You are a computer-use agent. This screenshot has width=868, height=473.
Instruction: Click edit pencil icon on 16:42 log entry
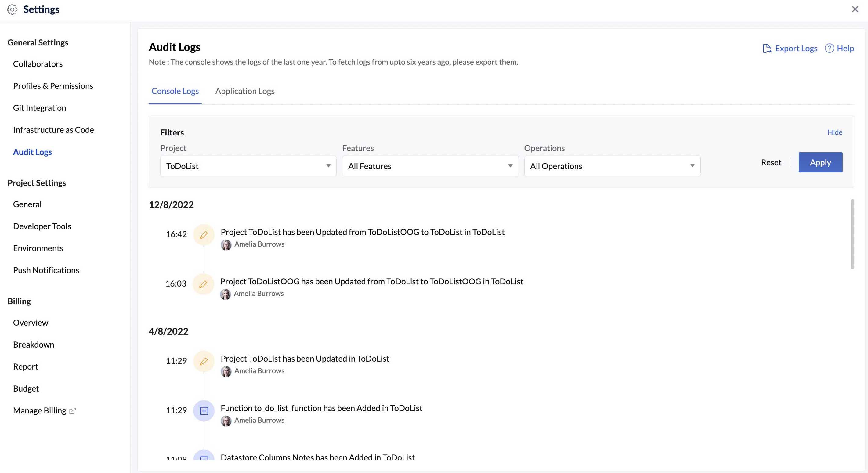pos(204,234)
